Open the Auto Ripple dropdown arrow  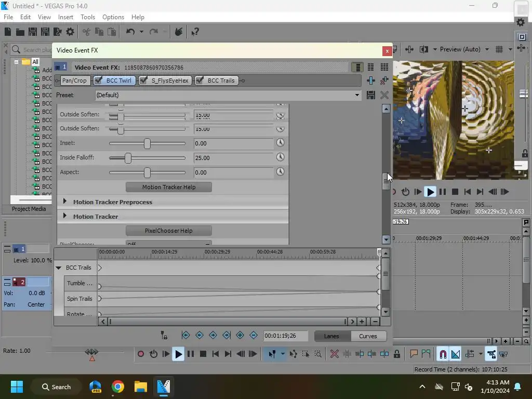[481, 354]
